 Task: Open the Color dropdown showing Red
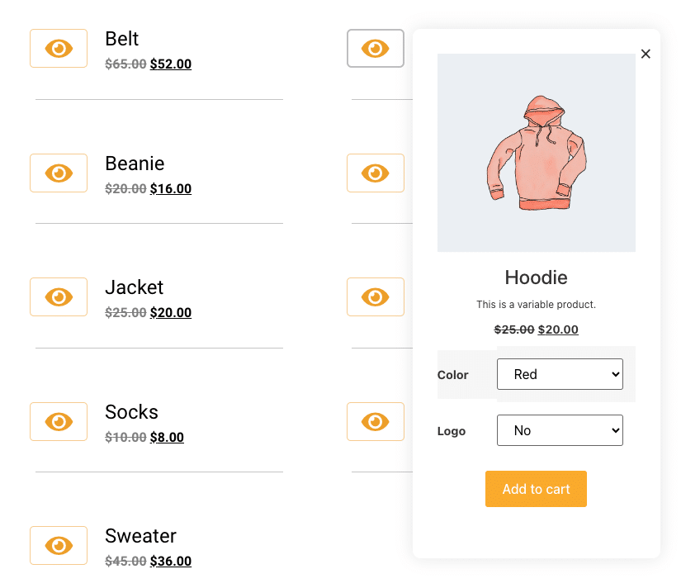point(560,374)
